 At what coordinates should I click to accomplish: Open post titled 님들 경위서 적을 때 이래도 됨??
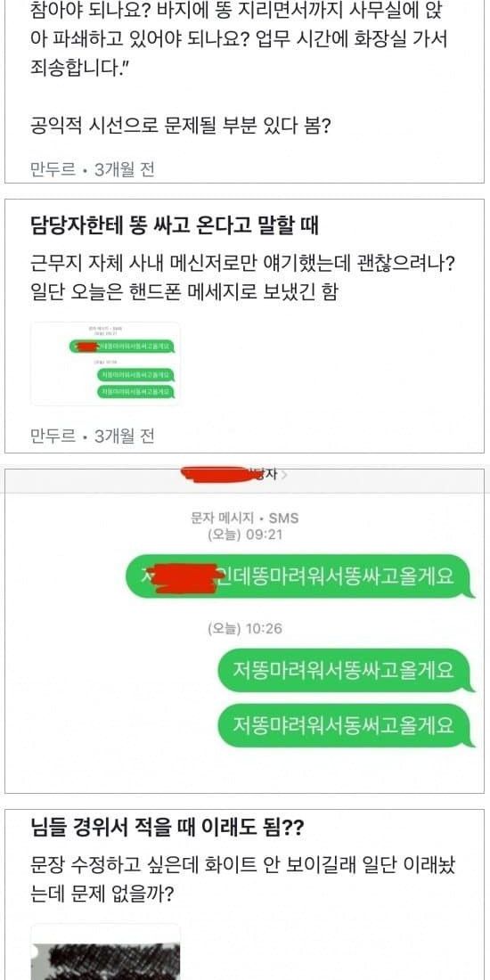(x=167, y=829)
